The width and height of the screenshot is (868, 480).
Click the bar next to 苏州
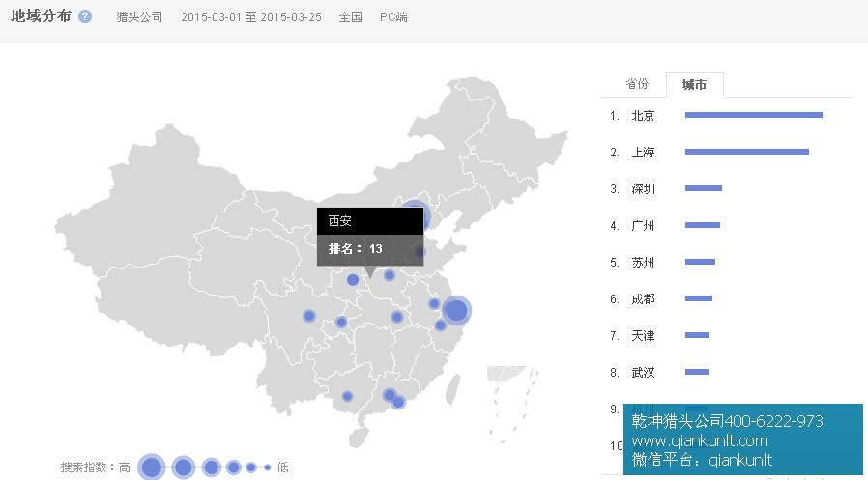700,262
